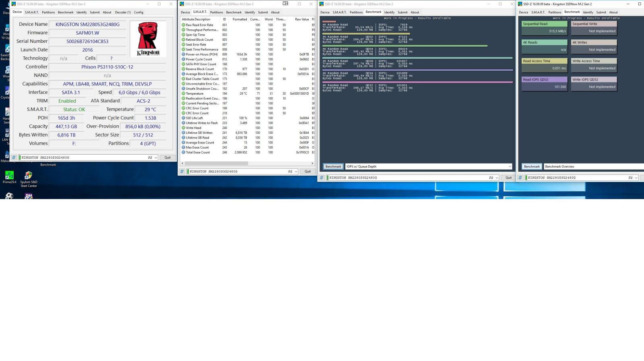Click the Controller value Phison PS3110-S10C-12

coord(107,67)
